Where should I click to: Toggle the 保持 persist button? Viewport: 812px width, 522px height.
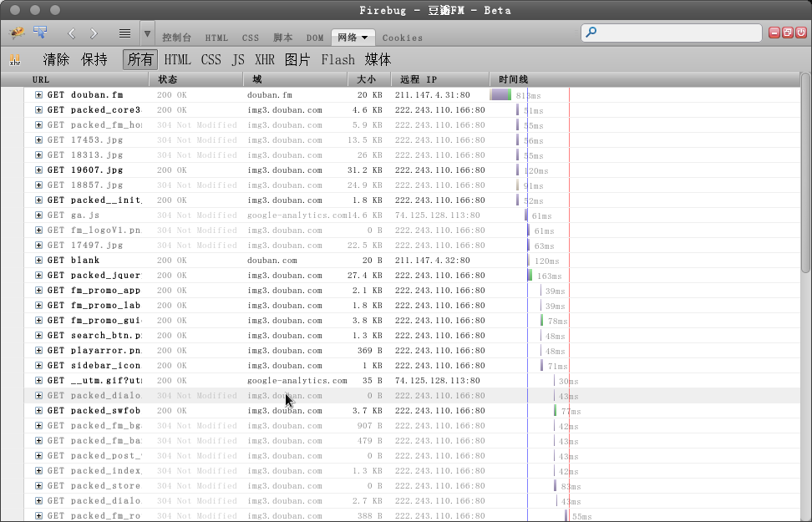tap(94, 59)
